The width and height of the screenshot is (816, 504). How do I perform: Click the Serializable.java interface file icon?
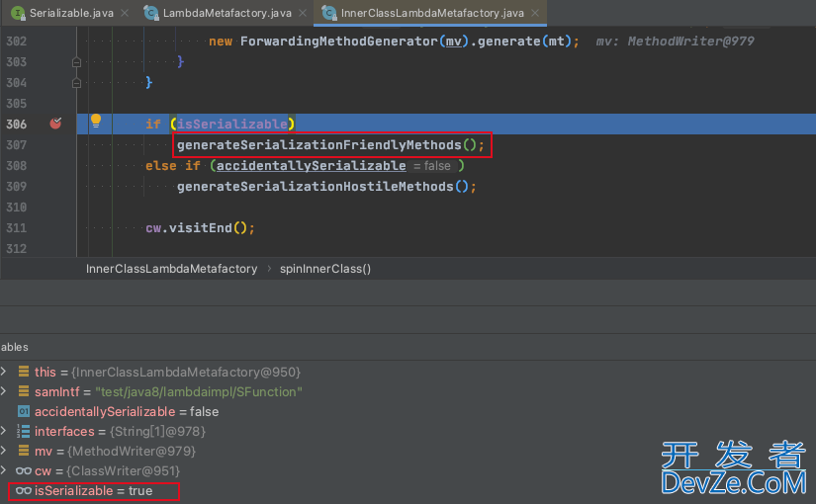click(18, 13)
